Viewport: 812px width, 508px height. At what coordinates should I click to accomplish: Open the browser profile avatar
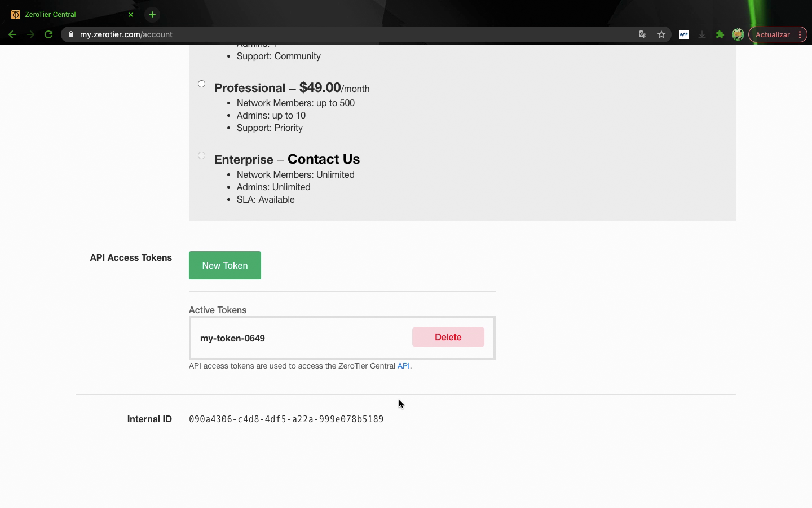point(738,34)
